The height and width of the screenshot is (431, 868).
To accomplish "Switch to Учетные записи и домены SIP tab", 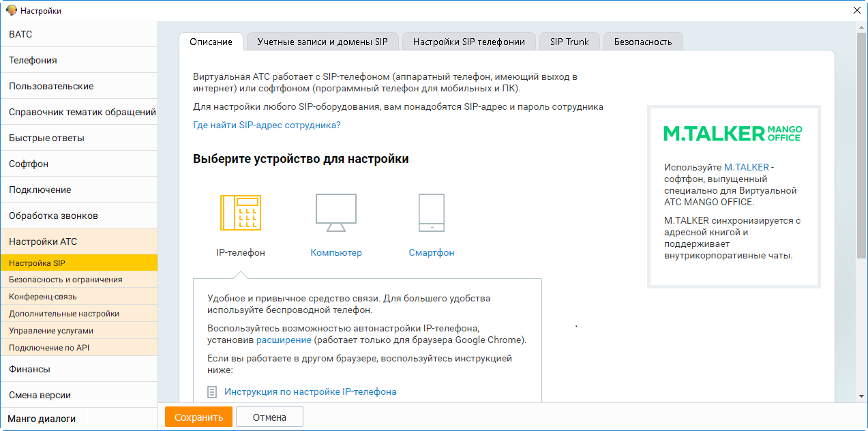I will pos(323,42).
